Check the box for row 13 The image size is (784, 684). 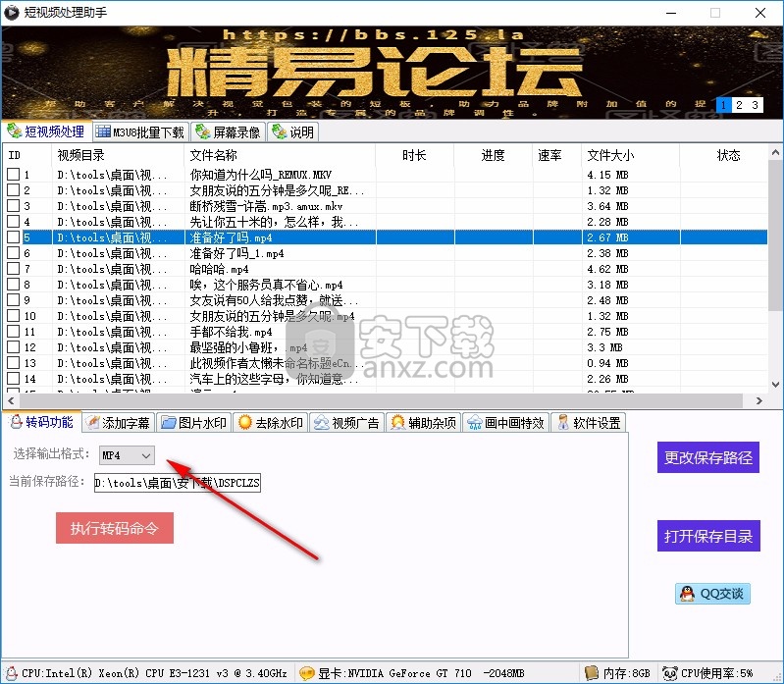pyautogui.click(x=14, y=362)
